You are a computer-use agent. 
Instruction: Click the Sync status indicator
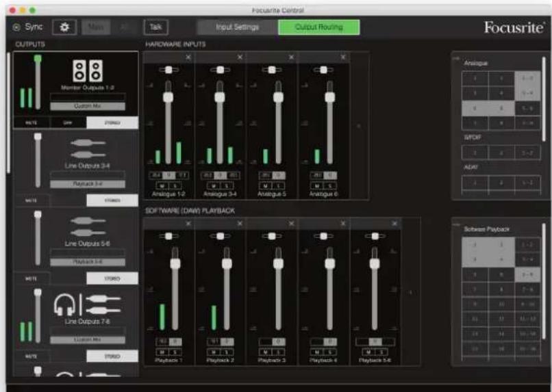point(16,27)
